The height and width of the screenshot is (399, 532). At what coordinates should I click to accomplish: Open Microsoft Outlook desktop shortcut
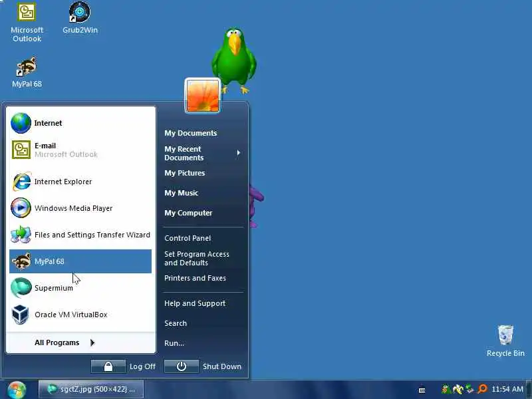pos(27,22)
